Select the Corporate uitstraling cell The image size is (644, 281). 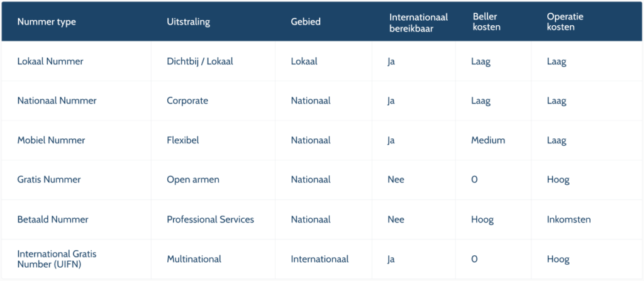click(187, 101)
